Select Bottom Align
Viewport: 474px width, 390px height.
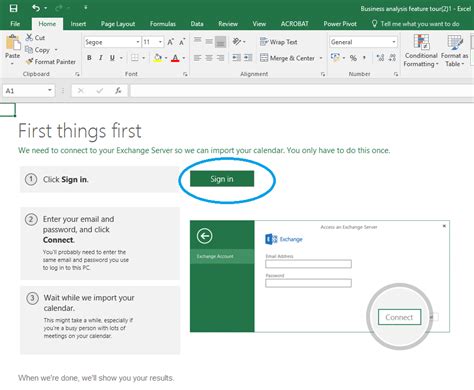click(x=220, y=42)
